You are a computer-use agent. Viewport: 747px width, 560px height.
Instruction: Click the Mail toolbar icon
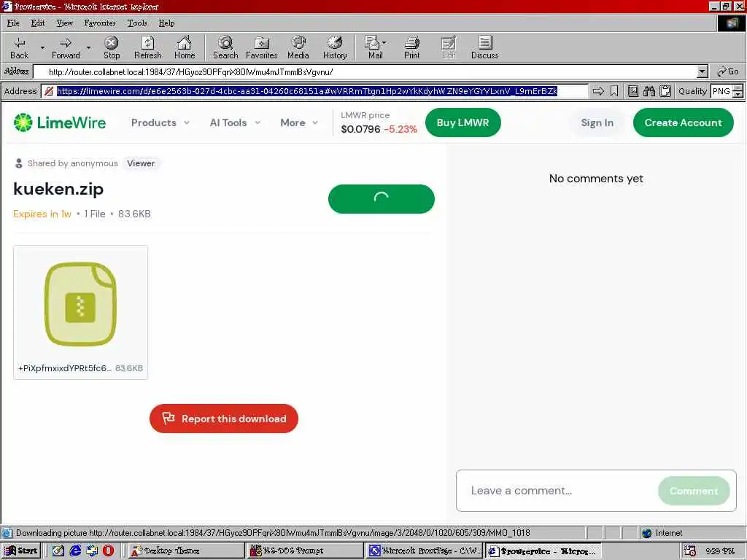[372, 47]
